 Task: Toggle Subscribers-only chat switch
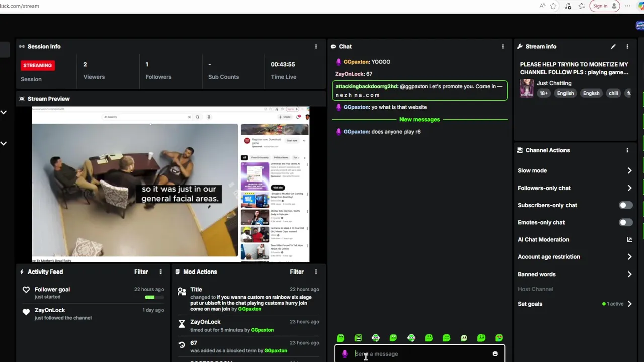tap(625, 205)
